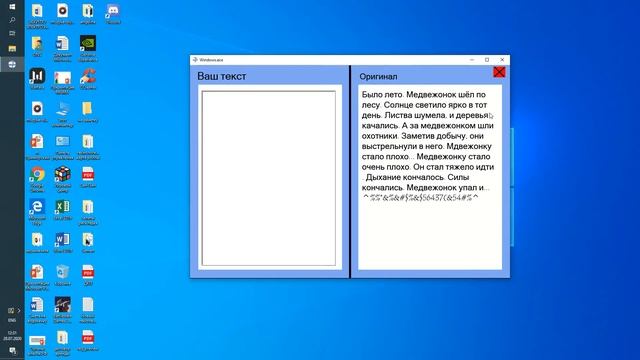Open the CCleaner desktop shortcut
Screen dimensions: 640x360
pyautogui.click(x=88, y=79)
